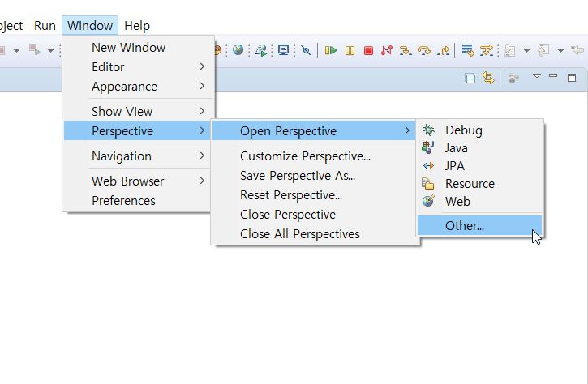Click the Next Annotation icon
This screenshot has height=384, width=588.
(509, 50)
